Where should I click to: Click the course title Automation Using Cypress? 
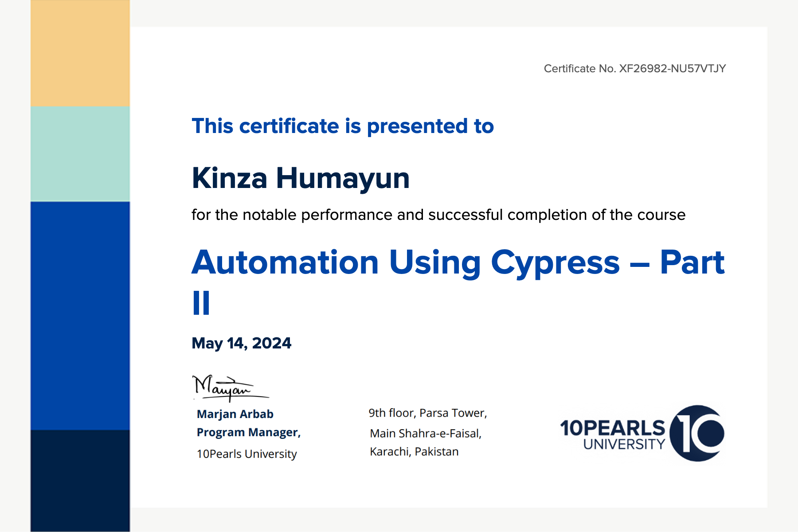(x=458, y=262)
